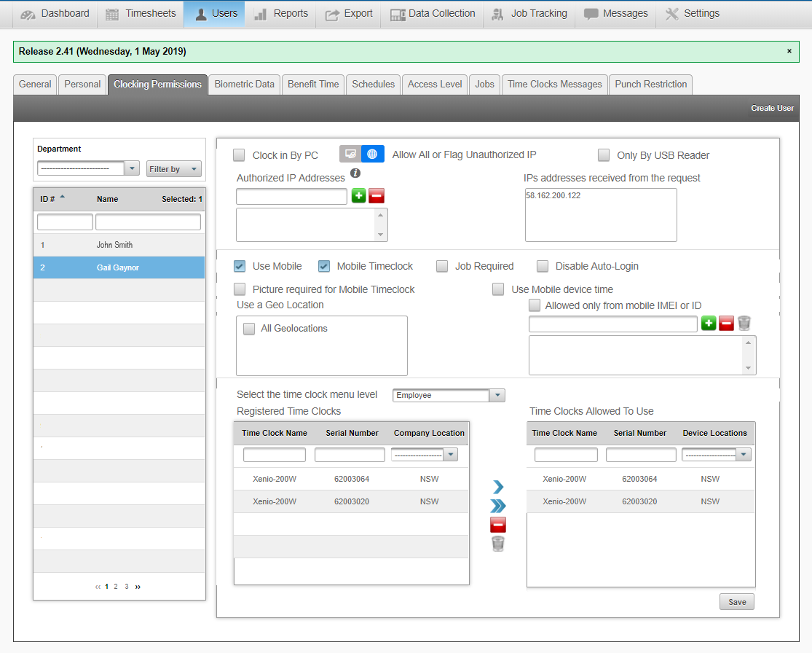Toggle the Job Required checkbox
812x653 pixels.
click(442, 266)
